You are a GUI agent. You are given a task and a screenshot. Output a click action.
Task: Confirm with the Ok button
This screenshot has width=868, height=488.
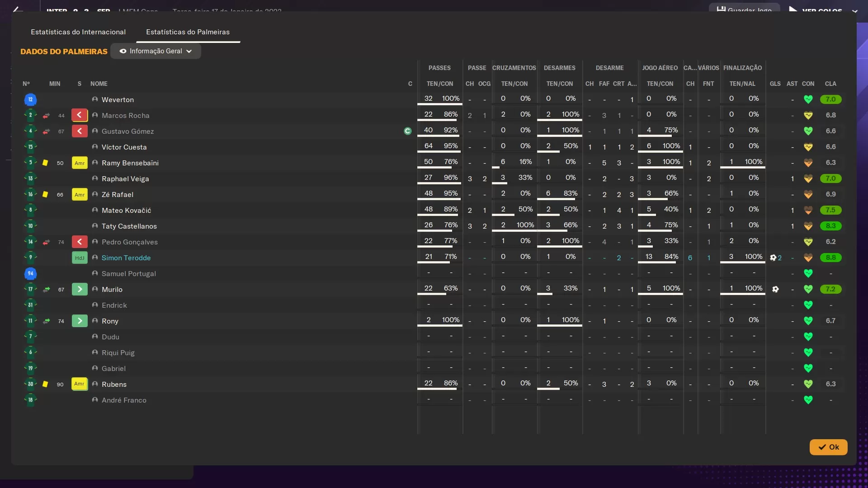click(828, 447)
